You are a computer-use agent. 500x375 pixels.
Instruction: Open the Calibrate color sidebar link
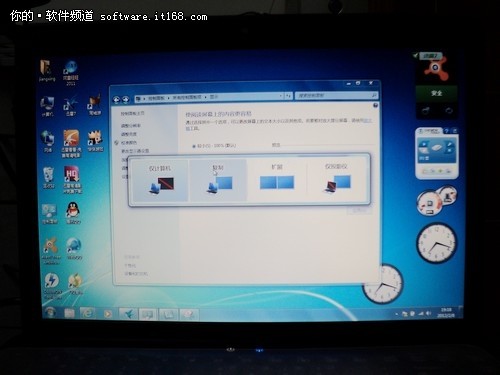(129, 143)
